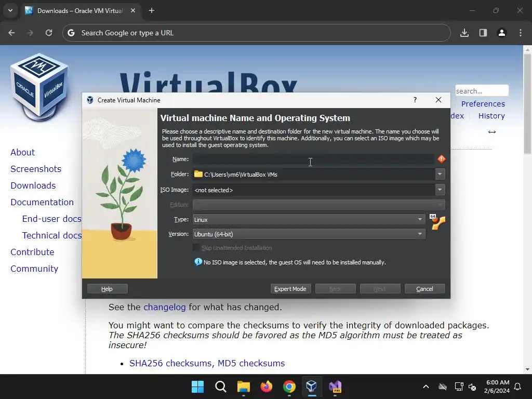Viewport: 532px width, 399px height.
Task: Open the browser downloads icon
Action: coord(464,33)
